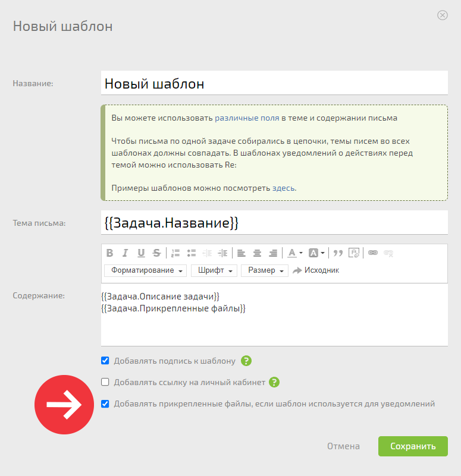Uncheck "Добавлять подпись к шаблону" checkbox
This screenshot has width=461, height=476.
[105, 361]
